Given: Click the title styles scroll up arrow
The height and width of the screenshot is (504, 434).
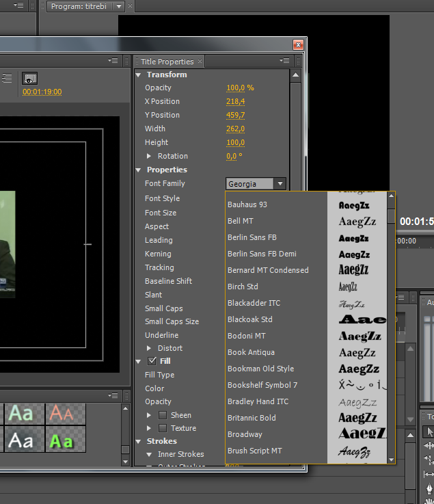Looking at the screenshot, I should click(x=125, y=408).
